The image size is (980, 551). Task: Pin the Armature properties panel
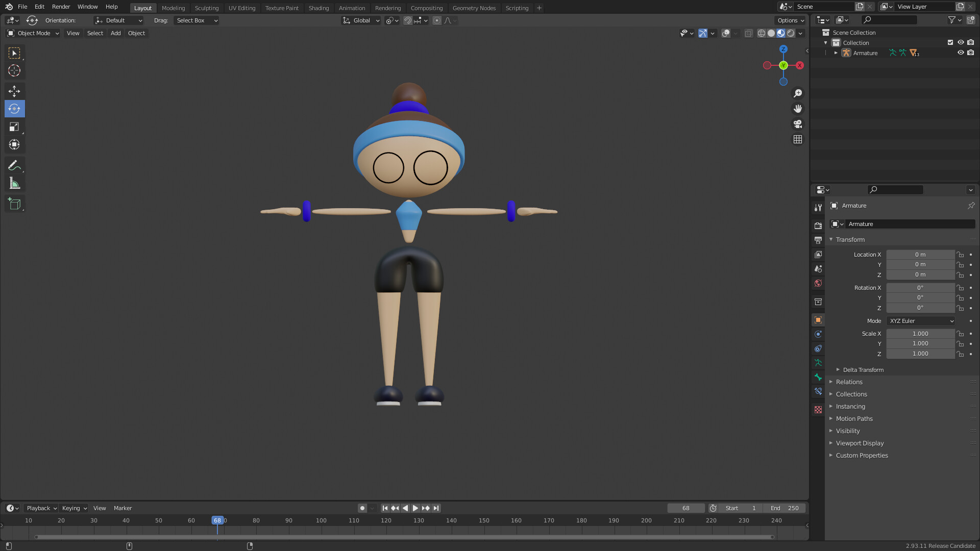(x=971, y=206)
